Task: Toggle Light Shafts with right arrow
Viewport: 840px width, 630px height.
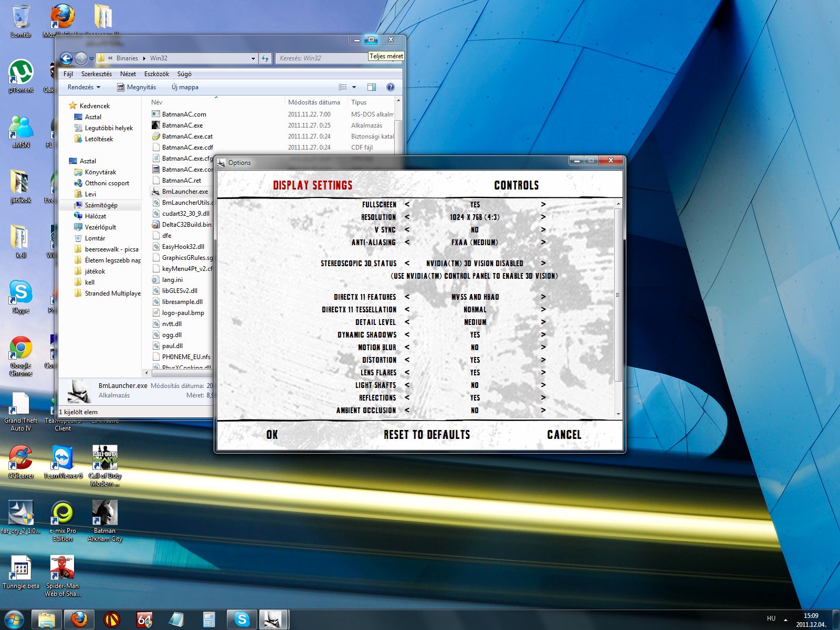Action: (543, 385)
